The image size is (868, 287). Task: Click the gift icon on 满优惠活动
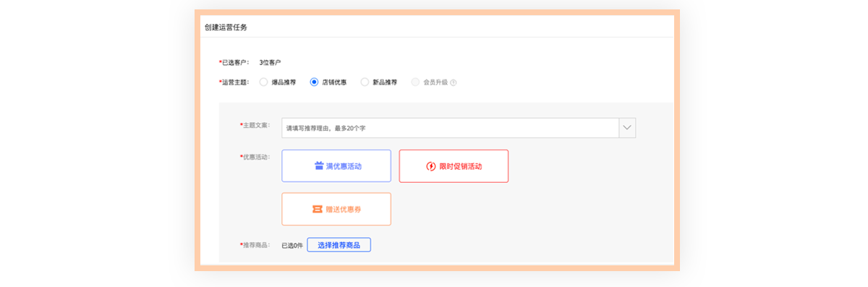(319, 166)
